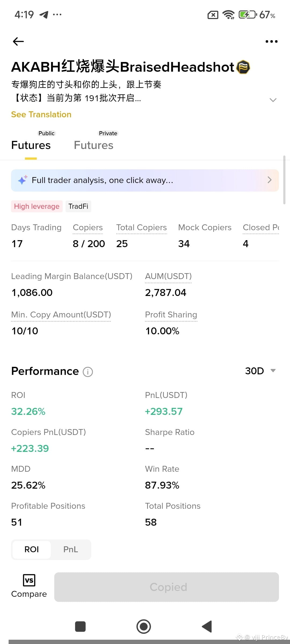290x644 pixels.
Task: Select the Public Futures tab
Action: (31, 142)
